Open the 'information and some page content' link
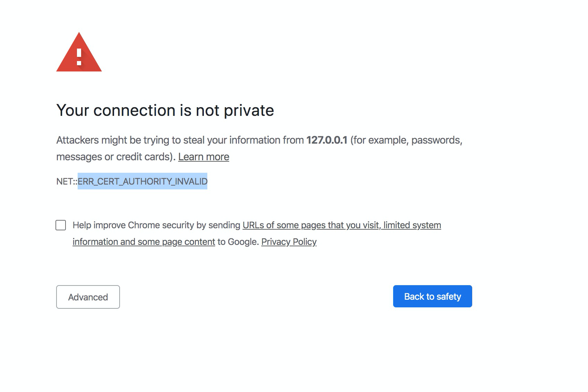Image resolution: width=588 pixels, height=392 pixels. (144, 242)
